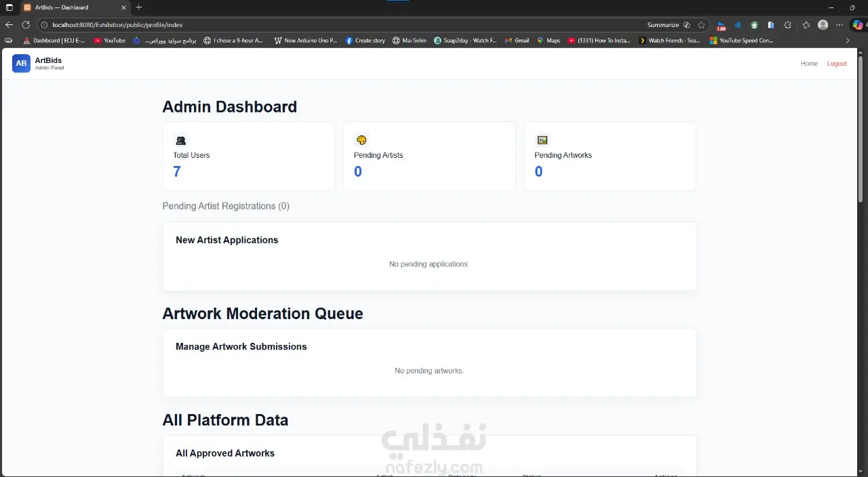Go back using the browser back arrow
Viewport: 868px width, 477px height.
[x=9, y=25]
